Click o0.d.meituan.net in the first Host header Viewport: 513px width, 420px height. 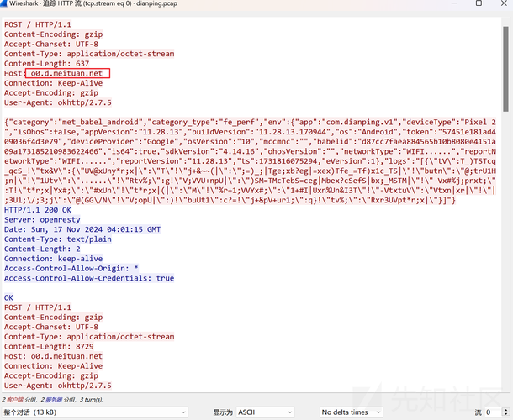[x=66, y=73]
